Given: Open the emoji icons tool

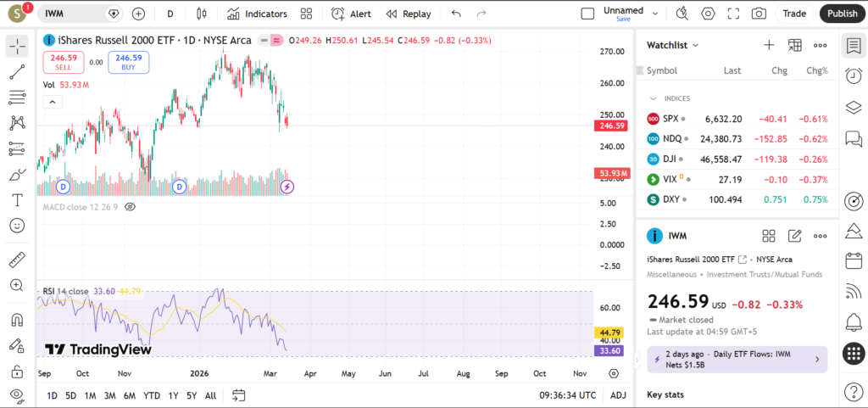Looking at the screenshot, I should click(17, 226).
